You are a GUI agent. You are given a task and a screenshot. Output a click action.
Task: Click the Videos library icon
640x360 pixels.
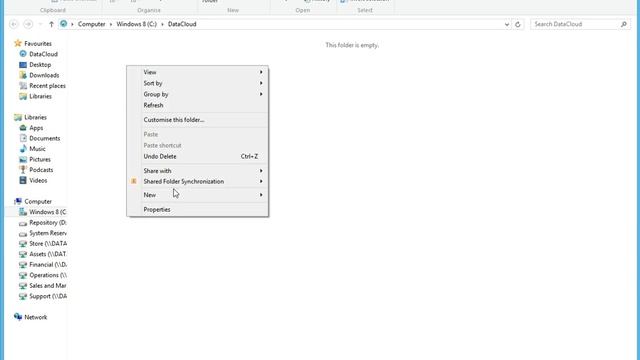tap(23, 180)
